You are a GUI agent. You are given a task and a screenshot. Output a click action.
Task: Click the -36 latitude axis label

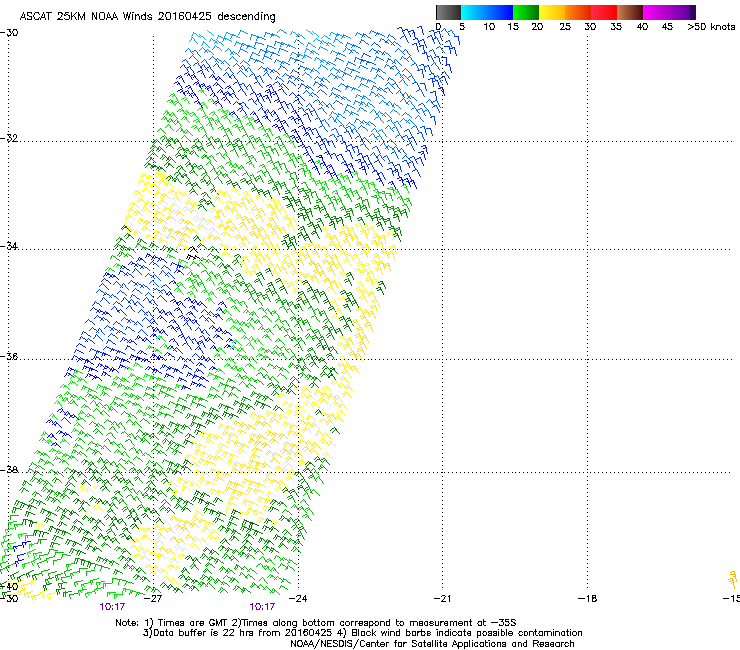click(x=9, y=356)
